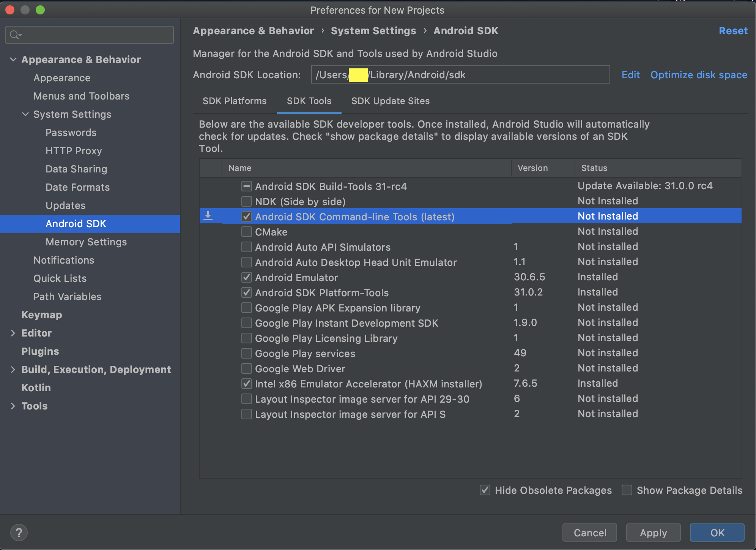Toggle Hide Obsolete Packages checkbox
Image resolution: width=756 pixels, height=550 pixels.
coord(485,490)
